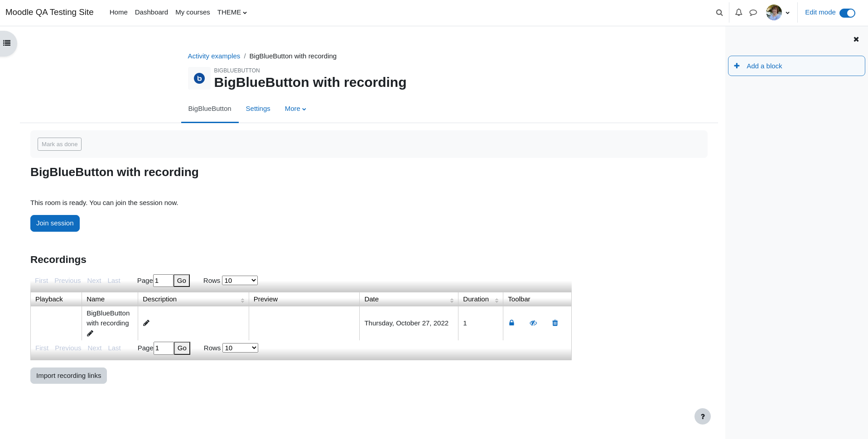868x439 pixels.
Task: Open My courses in navigation
Action: 193,13
